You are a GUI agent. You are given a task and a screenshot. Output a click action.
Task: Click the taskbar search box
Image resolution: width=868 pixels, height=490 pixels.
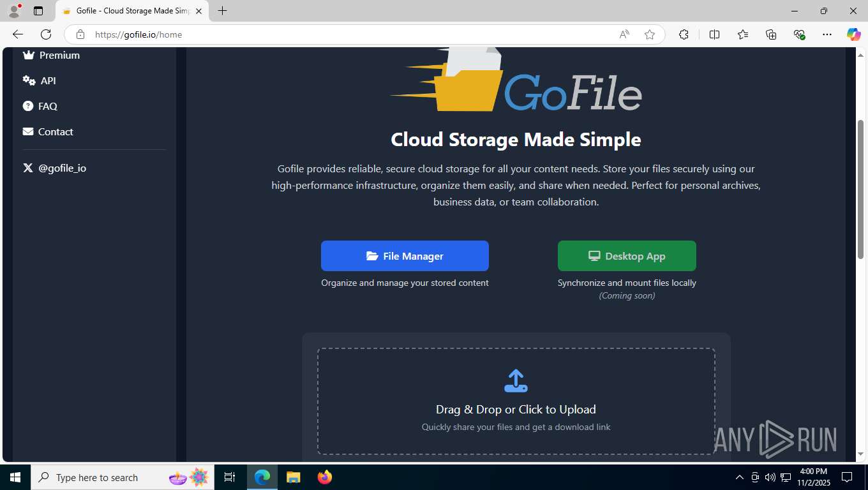[x=123, y=477]
